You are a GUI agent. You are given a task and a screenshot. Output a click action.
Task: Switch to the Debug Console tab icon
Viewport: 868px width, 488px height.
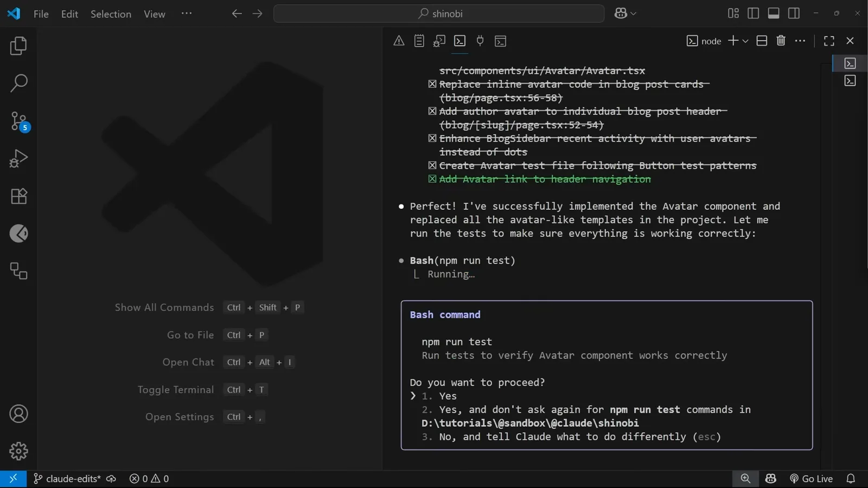point(439,41)
